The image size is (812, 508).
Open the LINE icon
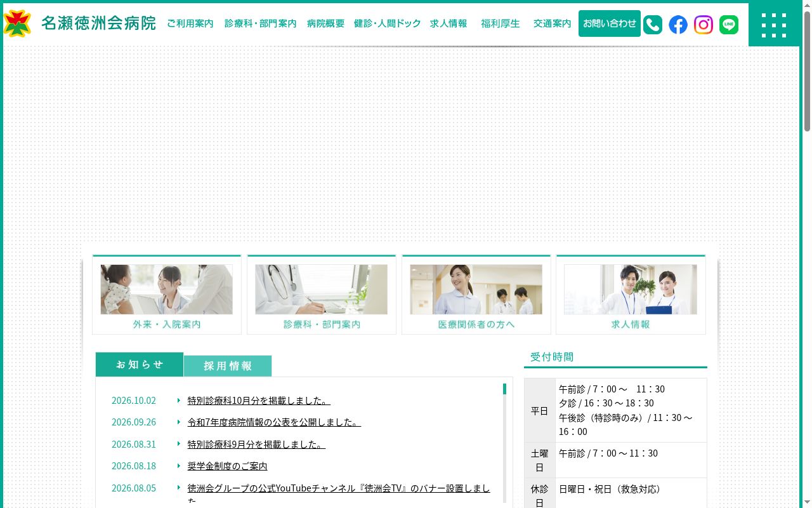click(x=729, y=25)
